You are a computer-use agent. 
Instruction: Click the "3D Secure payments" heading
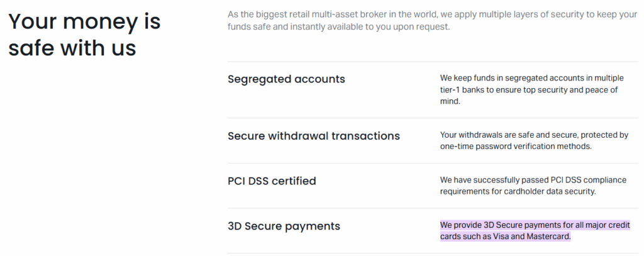tap(284, 226)
